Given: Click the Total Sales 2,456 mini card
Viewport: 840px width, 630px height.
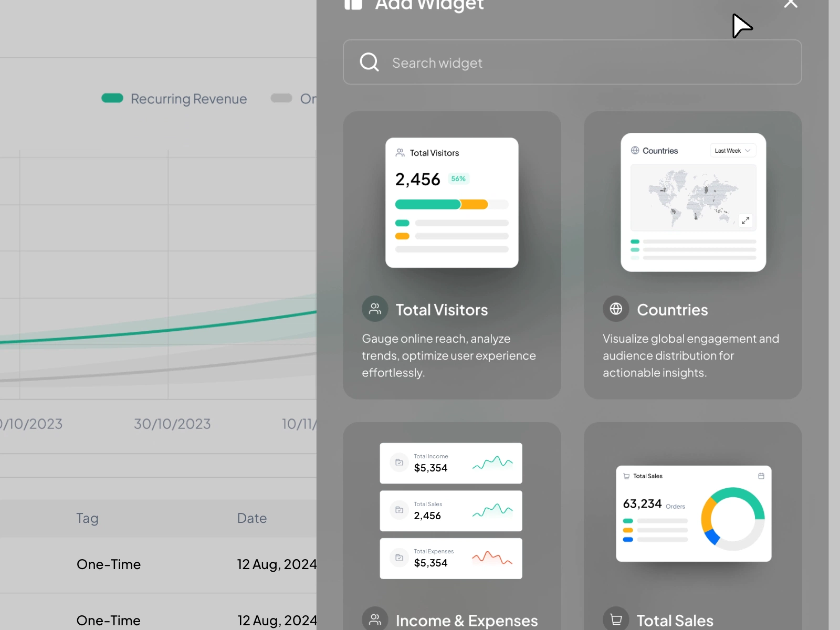Looking at the screenshot, I should (451, 511).
